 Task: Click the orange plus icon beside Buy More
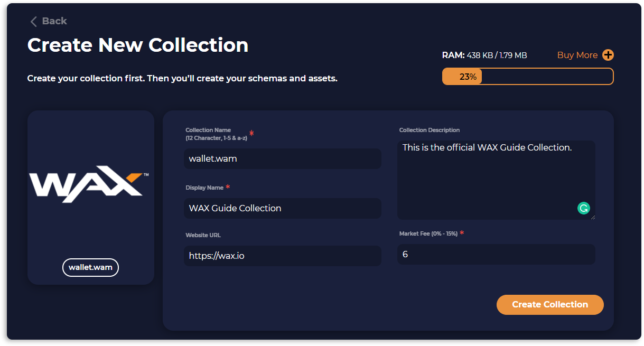608,55
